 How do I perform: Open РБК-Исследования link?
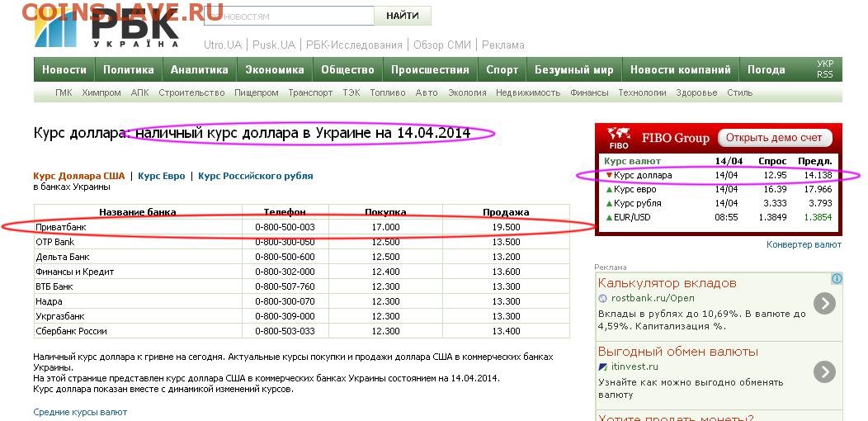[354, 45]
